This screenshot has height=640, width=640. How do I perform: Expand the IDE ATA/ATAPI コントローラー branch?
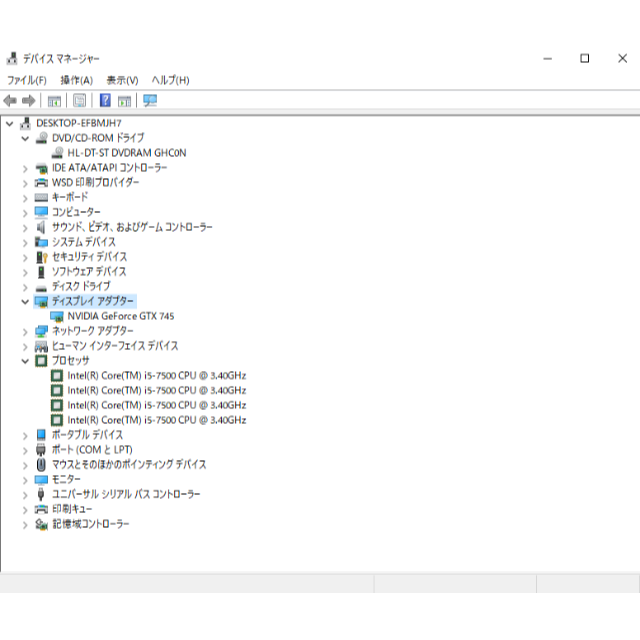(x=25, y=168)
